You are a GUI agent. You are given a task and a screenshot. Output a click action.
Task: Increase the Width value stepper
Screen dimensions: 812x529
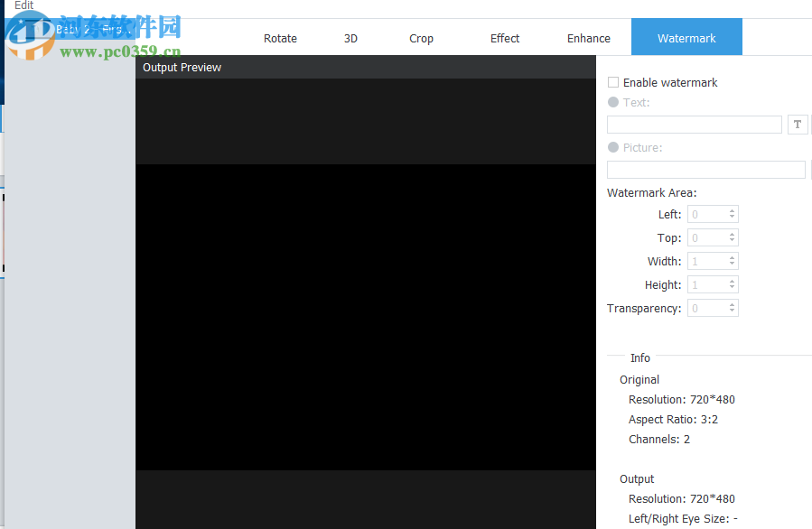coord(733,257)
